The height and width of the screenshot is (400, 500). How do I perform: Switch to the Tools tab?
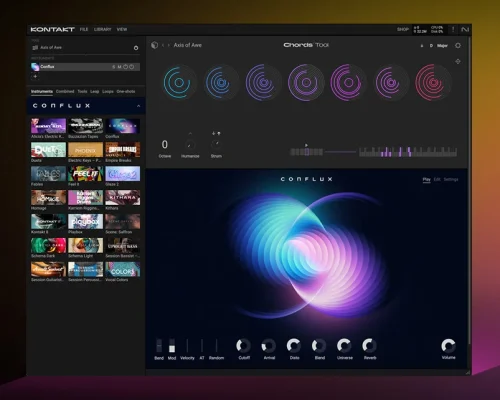[x=82, y=91]
